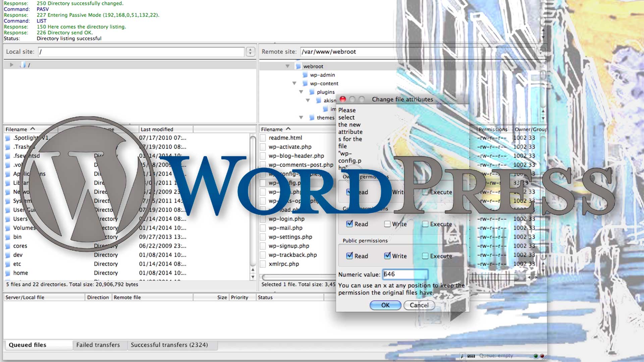Image resolution: width=644 pixels, height=362 pixels.
Task: Click the wp-content folder expand icon
Action: click(294, 83)
